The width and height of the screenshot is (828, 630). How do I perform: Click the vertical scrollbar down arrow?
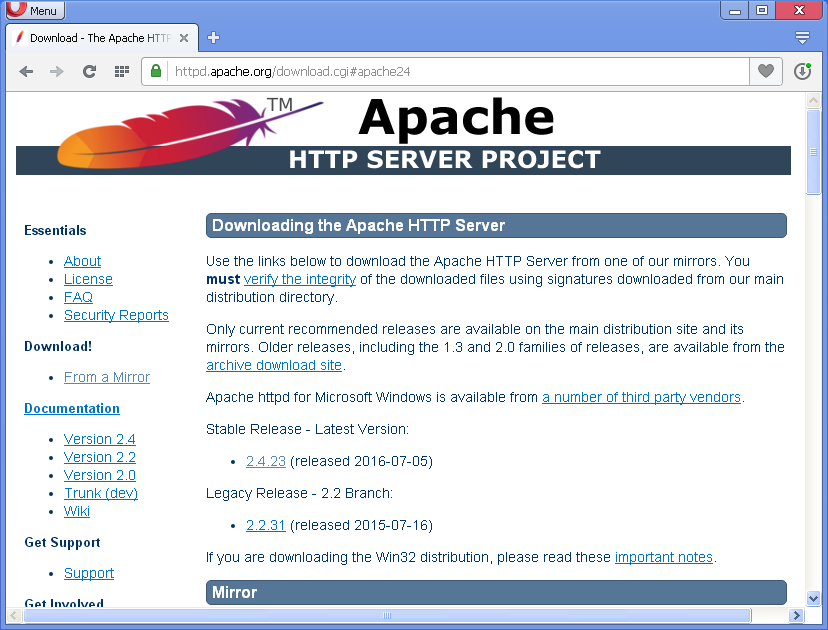coord(813,599)
